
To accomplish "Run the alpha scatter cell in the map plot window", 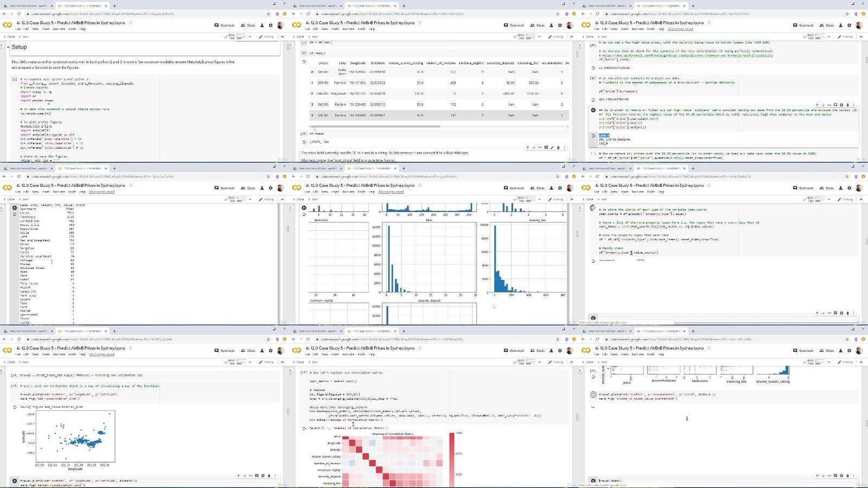I will [15, 481].
